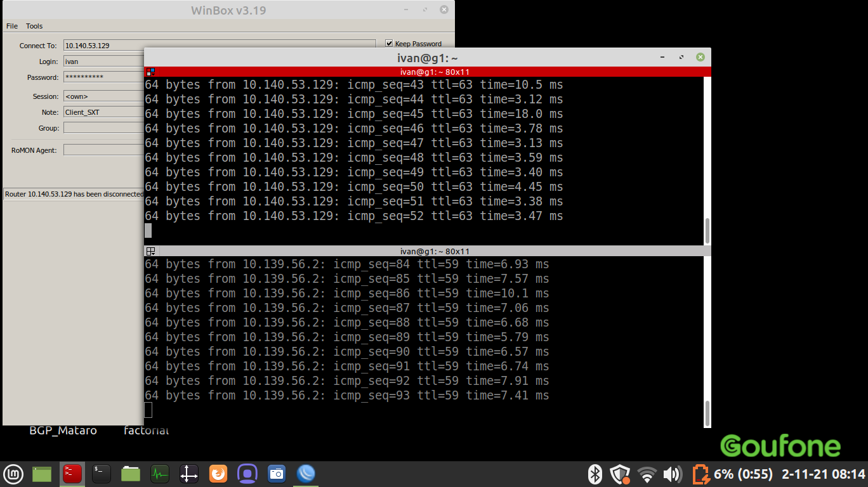This screenshot has width=868, height=487.
Task: Launch the black terminal from the taskbar
Action: coord(101,474)
